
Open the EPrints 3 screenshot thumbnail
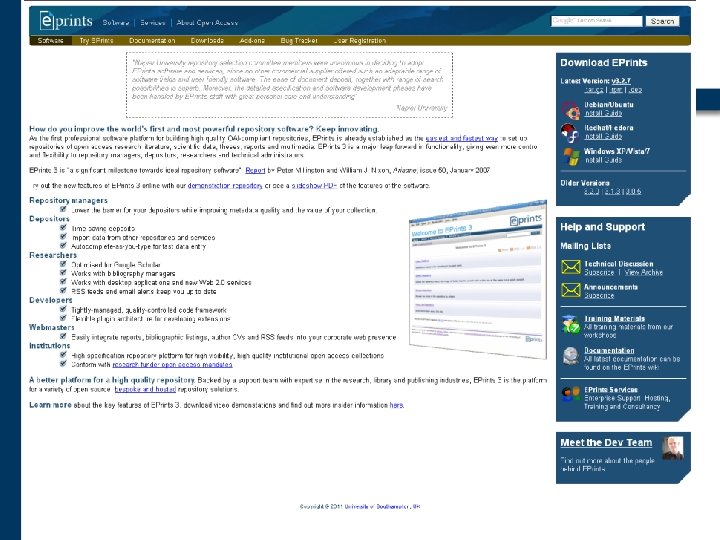[x=478, y=279]
